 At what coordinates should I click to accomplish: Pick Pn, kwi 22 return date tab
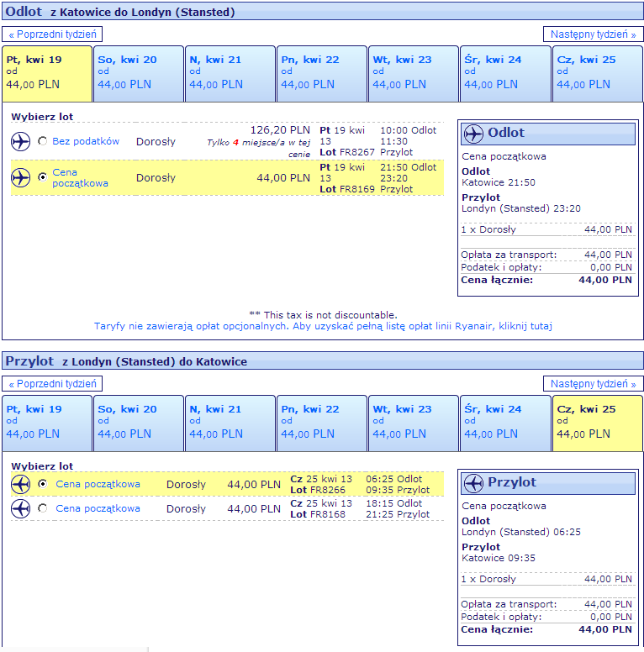pos(322,423)
